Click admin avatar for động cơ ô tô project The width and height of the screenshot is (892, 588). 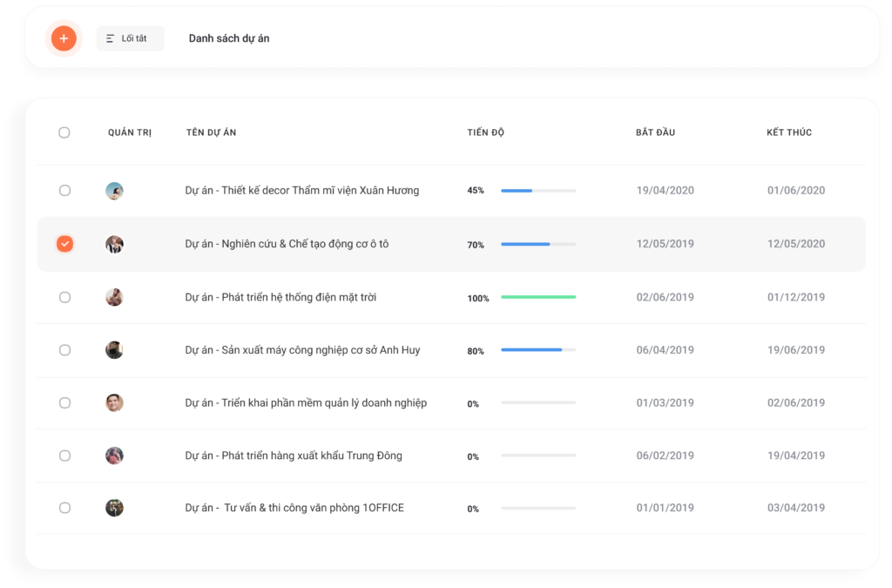coord(114,244)
